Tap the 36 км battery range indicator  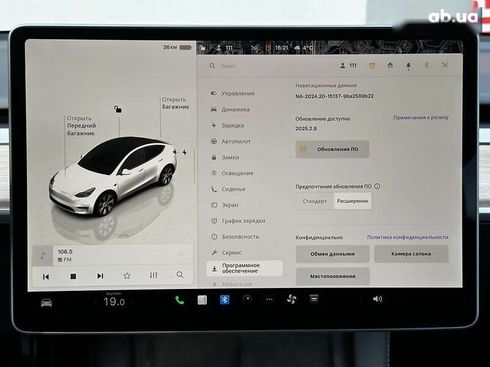(177, 47)
